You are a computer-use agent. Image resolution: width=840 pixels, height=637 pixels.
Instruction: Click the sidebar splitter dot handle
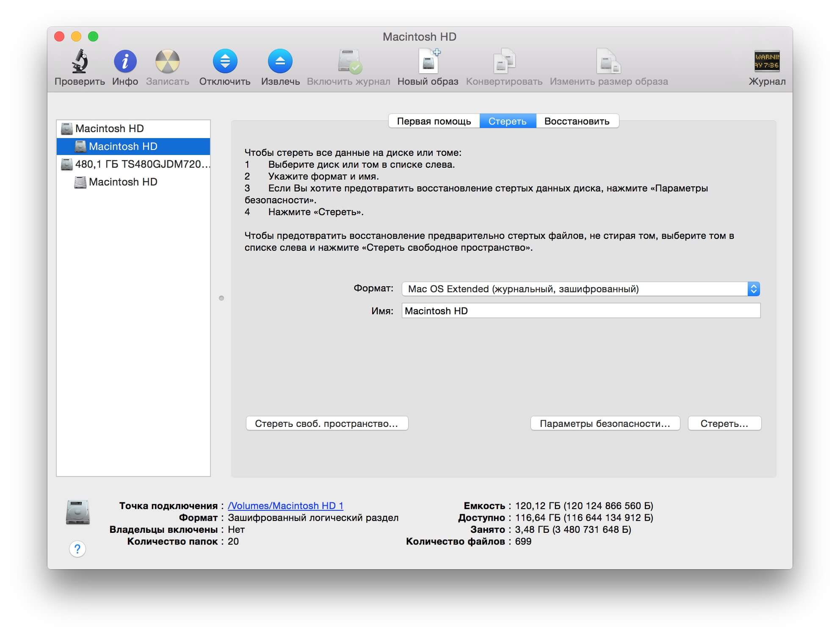tap(221, 298)
